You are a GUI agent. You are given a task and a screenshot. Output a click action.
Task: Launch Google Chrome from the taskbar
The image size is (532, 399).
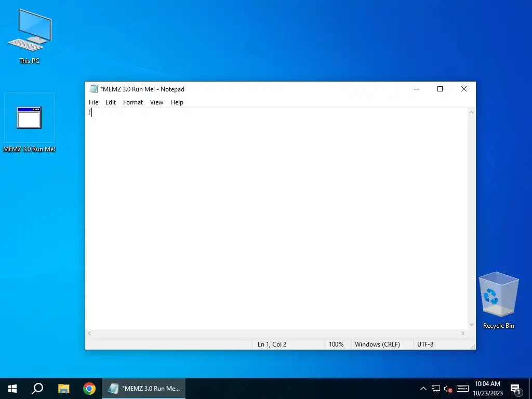click(x=89, y=389)
